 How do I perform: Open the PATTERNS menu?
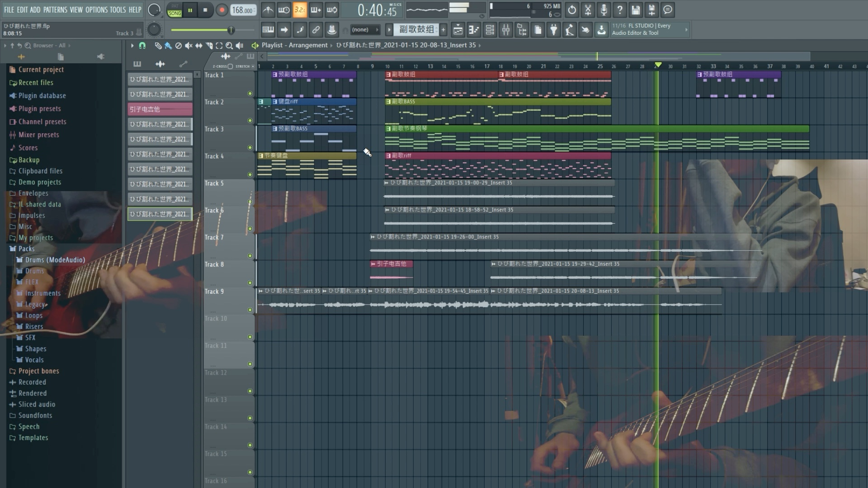[x=55, y=9]
